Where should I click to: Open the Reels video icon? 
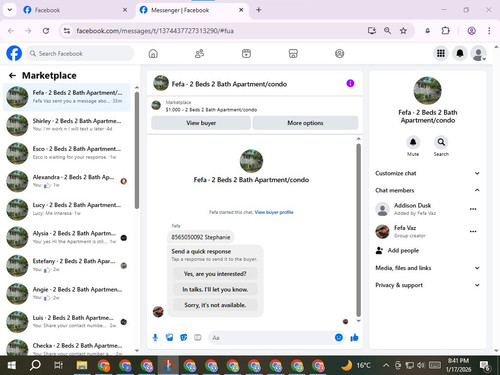pyautogui.click(x=246, y=53)
